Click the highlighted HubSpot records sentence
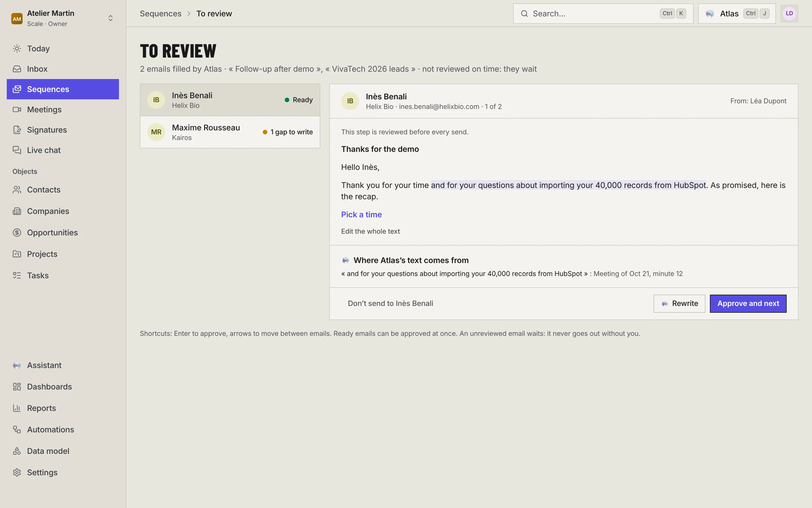This screenshot has height=508, width=812. (x=568, y=185)
